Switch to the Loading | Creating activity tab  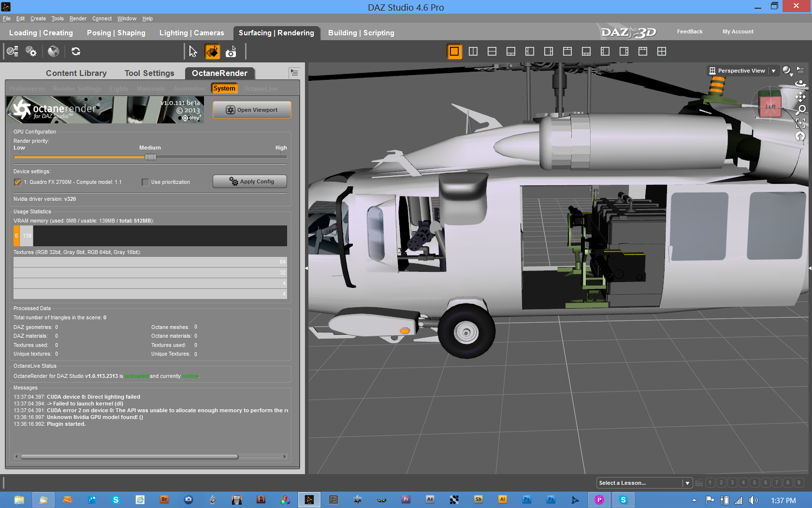pos(41,33)
